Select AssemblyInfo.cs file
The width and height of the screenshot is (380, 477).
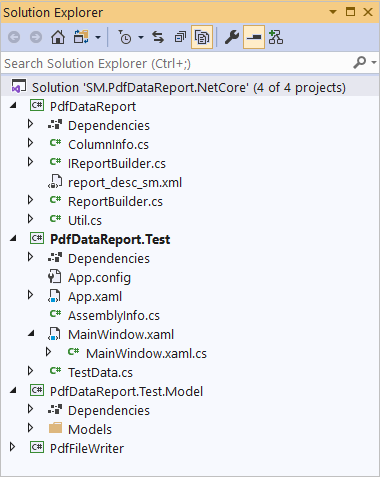pyautogui.click(x=114, y=316)
